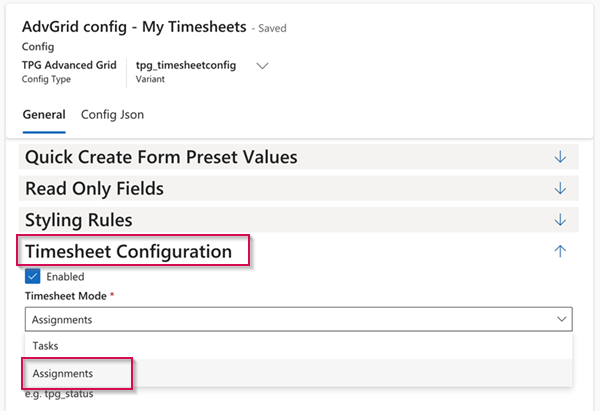Select the General tab

[43, 115]
